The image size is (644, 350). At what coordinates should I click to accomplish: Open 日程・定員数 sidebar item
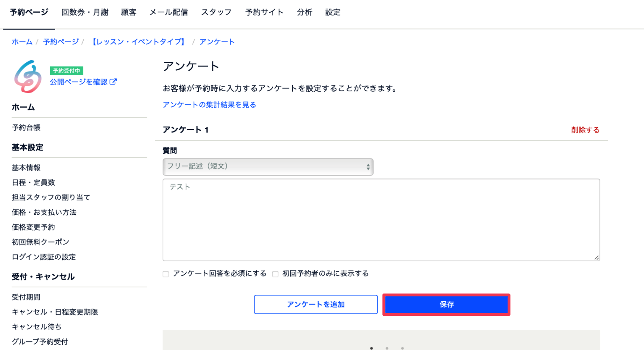click(x=33, y=183)
